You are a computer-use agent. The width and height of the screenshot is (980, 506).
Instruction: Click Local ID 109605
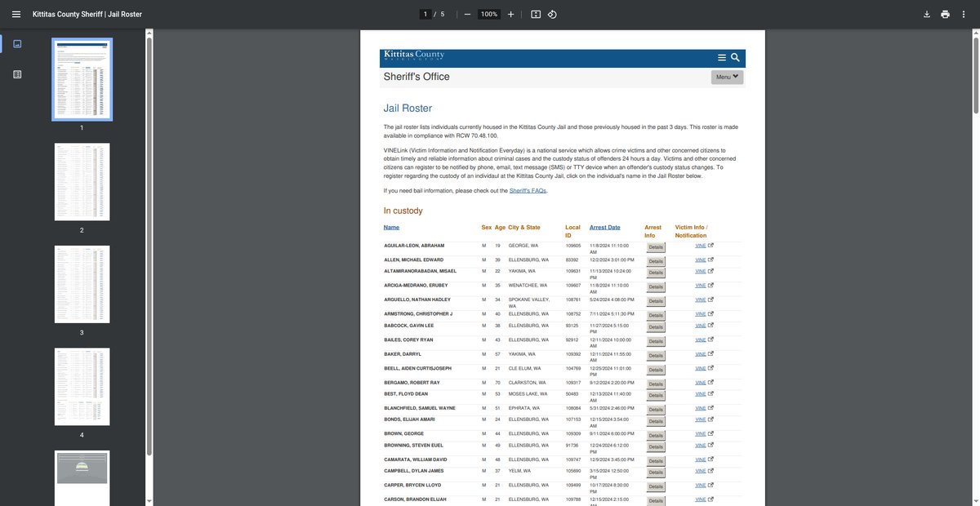pyautogui.click(x=573, y=246)
